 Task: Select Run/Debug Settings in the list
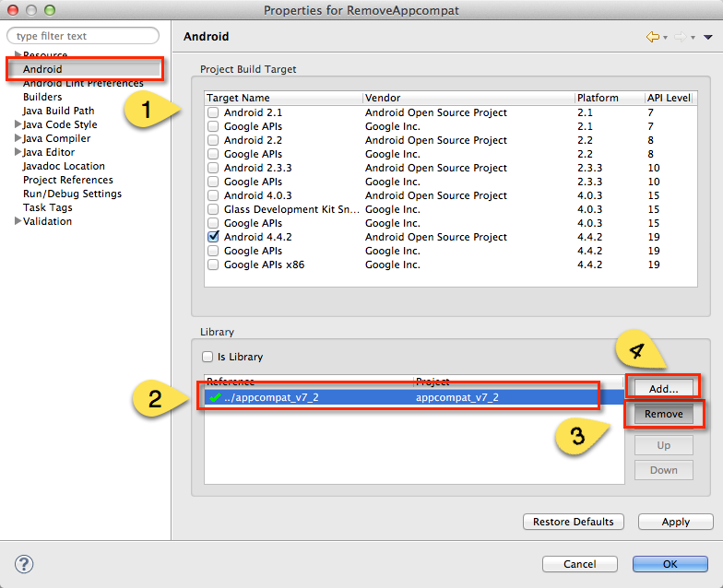coord(72,194)
